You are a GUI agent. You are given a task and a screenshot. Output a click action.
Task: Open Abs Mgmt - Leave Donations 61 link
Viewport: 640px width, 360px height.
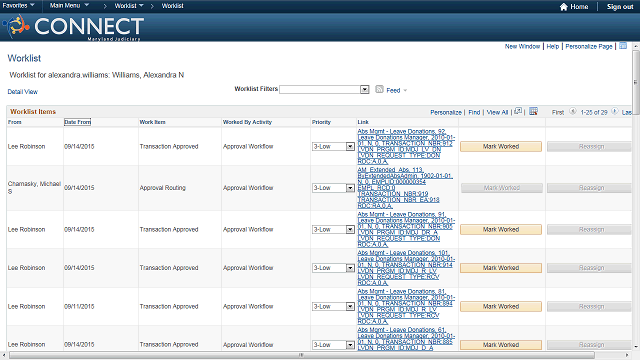coord(406,339)
